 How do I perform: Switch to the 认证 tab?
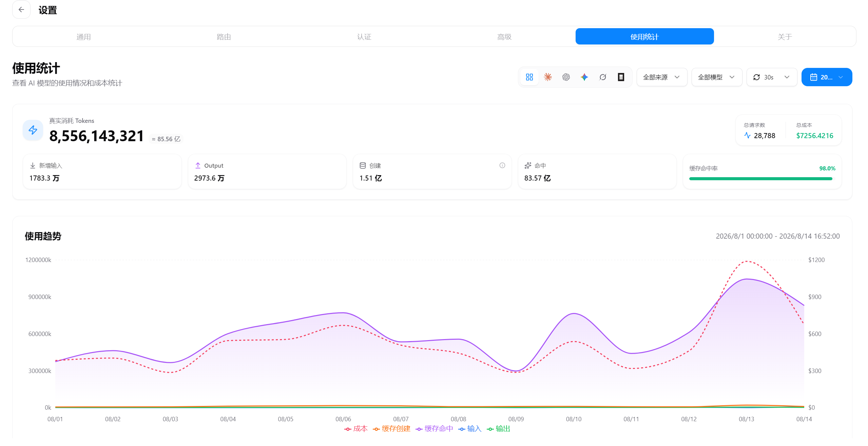point(364,37)
